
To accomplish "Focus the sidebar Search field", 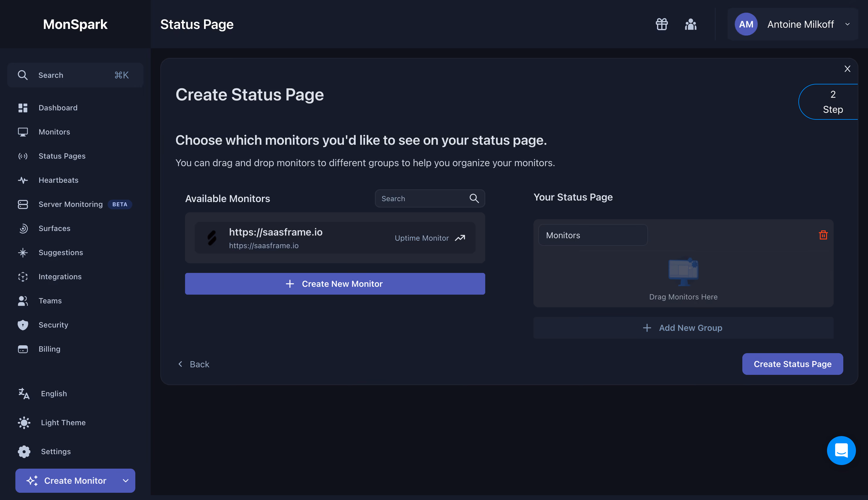I will click(75, 75).
